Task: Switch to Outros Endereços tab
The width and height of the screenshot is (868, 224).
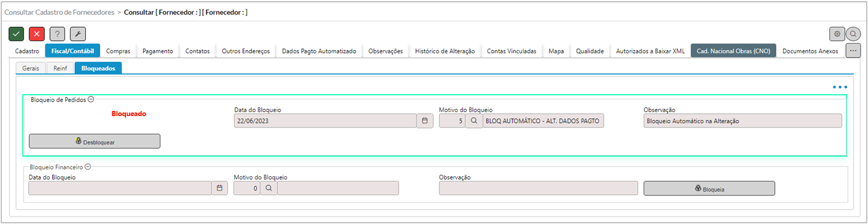Action: point(246,51)
